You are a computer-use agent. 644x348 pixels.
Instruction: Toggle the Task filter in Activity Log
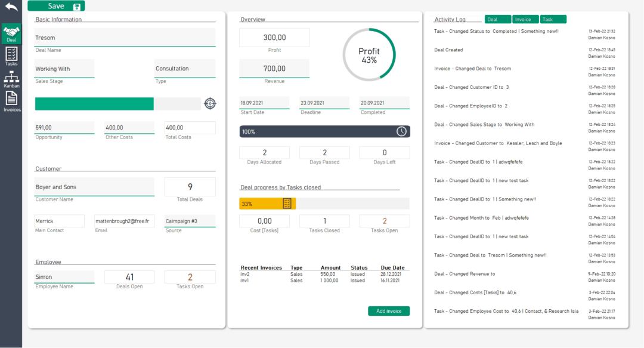[x=553, y=19]
